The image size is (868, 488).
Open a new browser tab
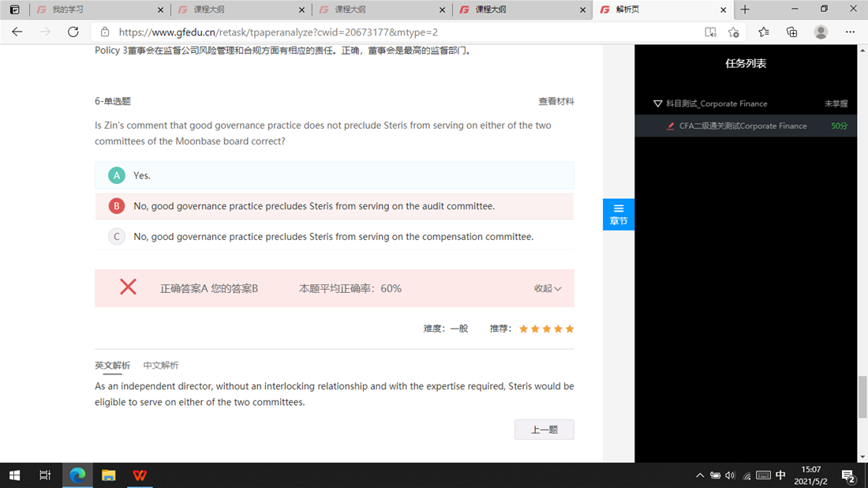tap(745, 9)
